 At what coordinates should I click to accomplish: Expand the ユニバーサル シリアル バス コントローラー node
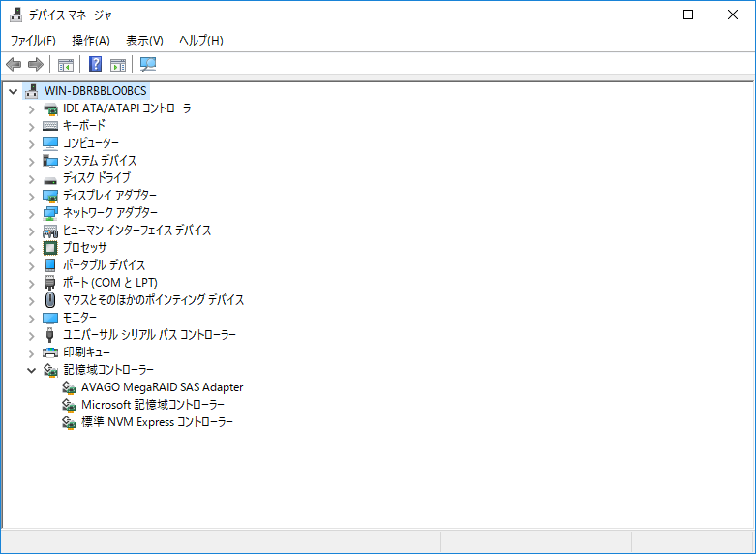pos(31,336)
